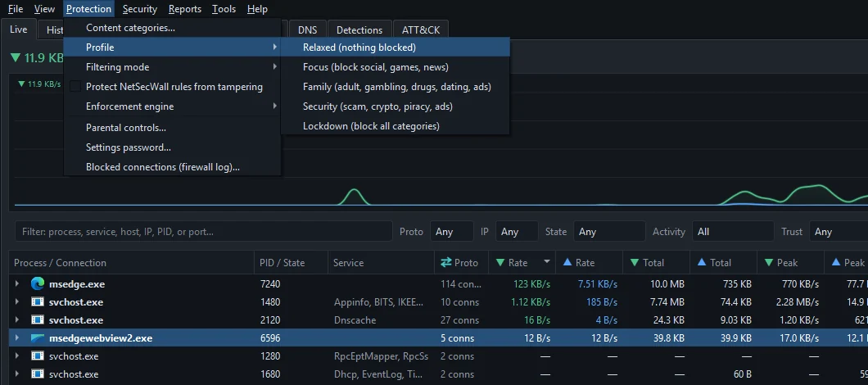868x385 pixels.
Task: Click the msedge.exe Edge browser icon
Action: click(x=37, y=284)
